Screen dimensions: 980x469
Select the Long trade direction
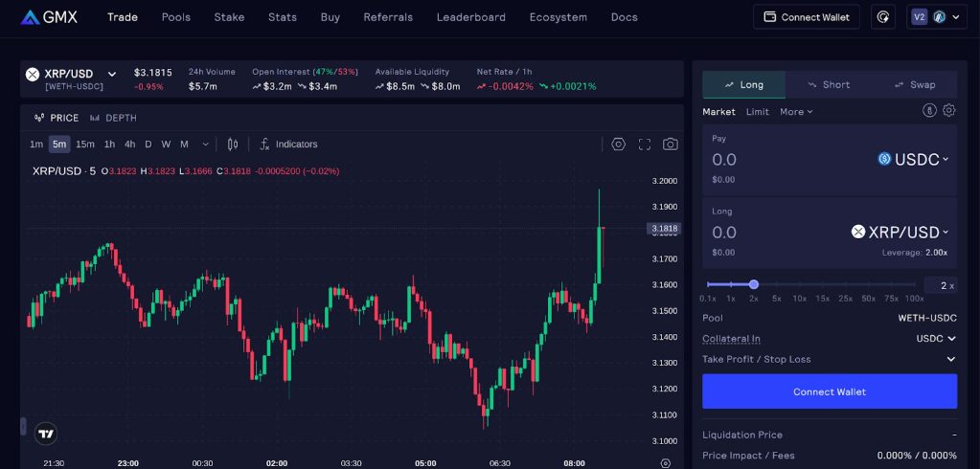pos(743,84)
